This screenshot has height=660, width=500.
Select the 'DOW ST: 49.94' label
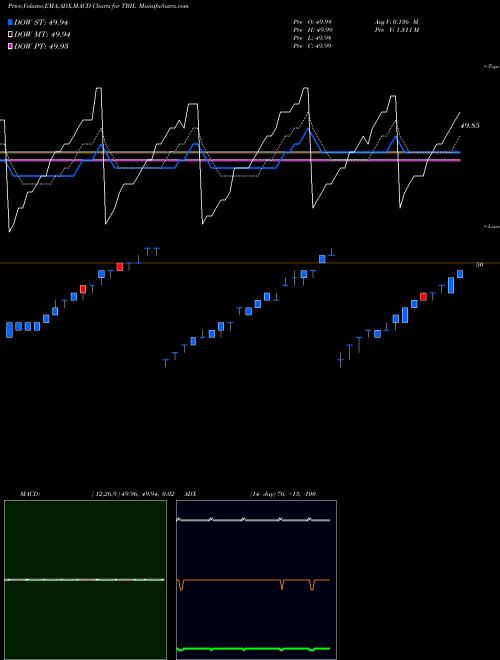[x=41, y=22]
